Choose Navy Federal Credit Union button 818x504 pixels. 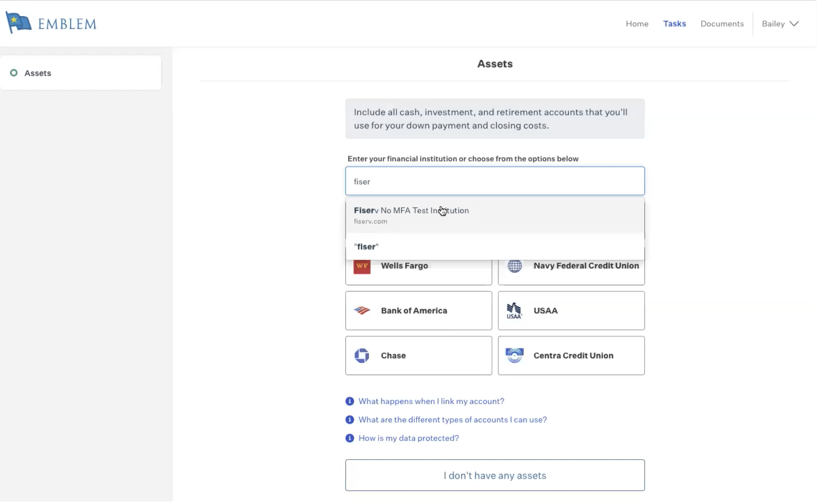571,272
